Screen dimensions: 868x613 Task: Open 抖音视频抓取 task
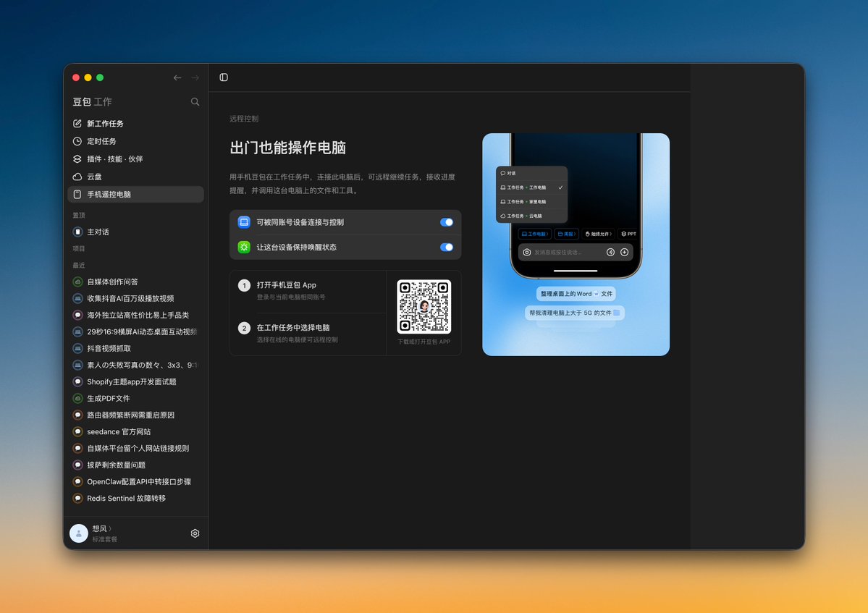point(135,349)
